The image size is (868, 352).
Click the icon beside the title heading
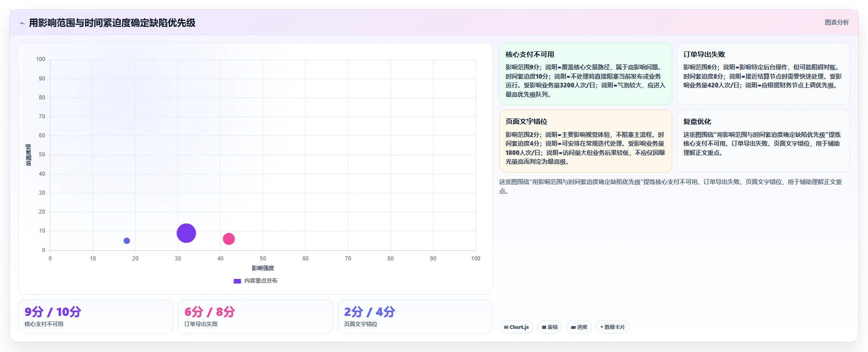coord(22,23)
